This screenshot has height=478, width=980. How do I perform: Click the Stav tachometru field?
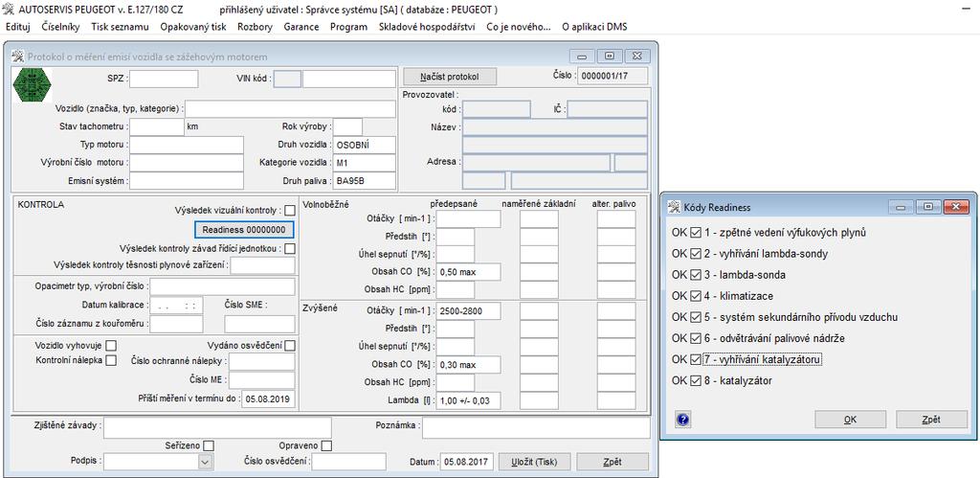click(x=157, y=126)
